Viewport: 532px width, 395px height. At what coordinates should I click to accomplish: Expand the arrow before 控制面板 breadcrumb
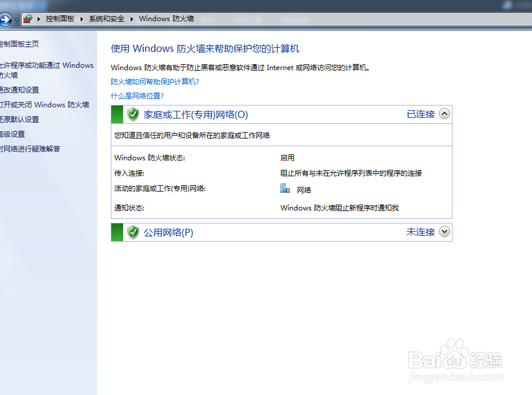coord(39,19)
